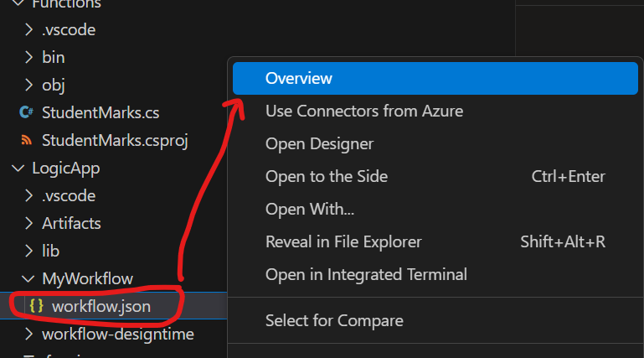Select Open to the Side option
This screenshot has width=644, height=358.
tap(435, 176)
